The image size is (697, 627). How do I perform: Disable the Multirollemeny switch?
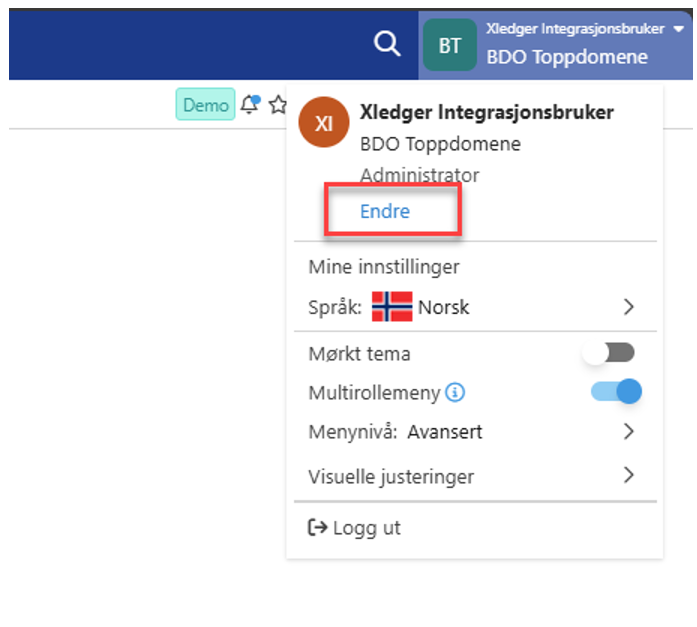(x=616, y=392)
